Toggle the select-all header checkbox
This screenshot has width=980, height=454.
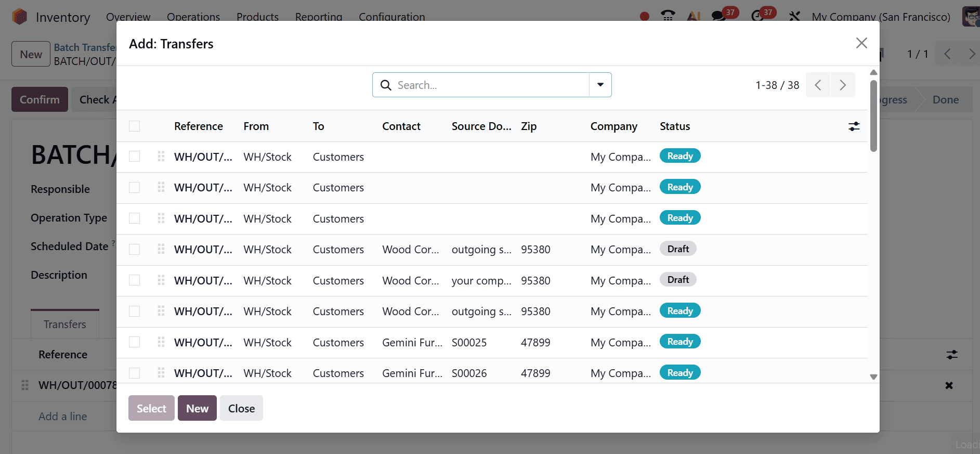click(x=135, y=126)
